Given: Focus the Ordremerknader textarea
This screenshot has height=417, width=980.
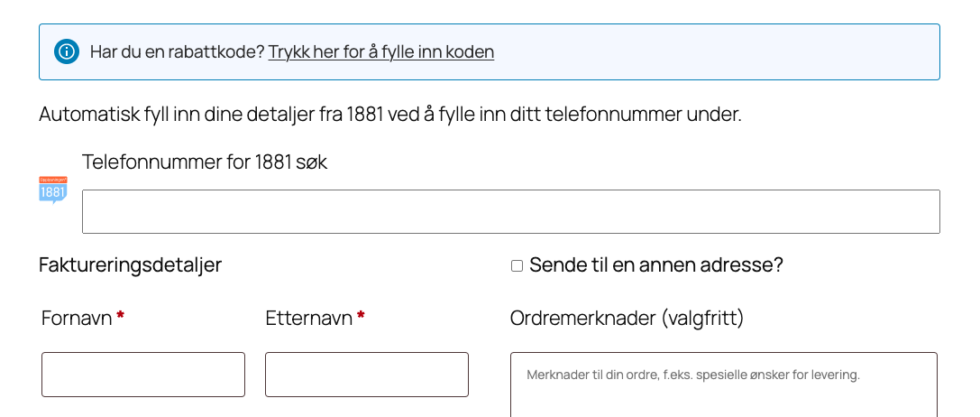Looking at the screenshot, I should [723, 394].
